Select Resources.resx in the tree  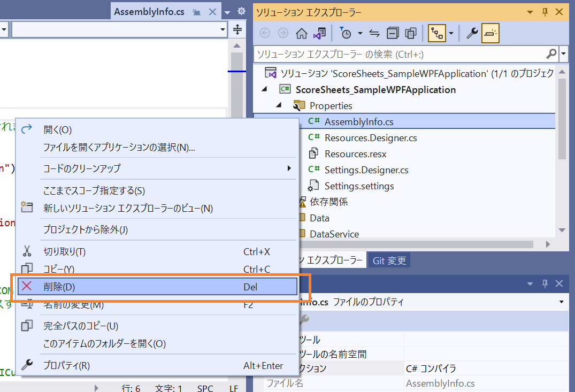355,154
